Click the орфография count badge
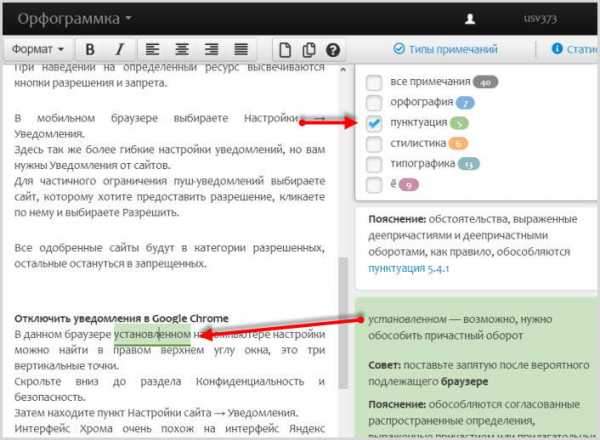The image size is (600, 440). [x=465, y=103]
